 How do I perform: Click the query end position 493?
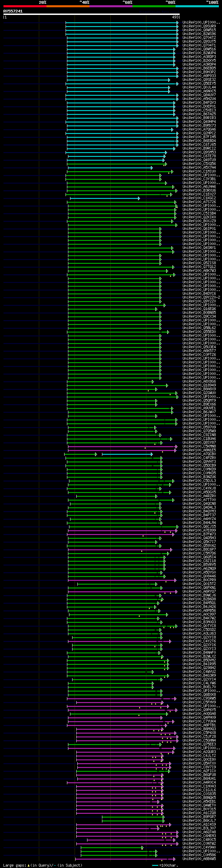pyautogui.click(x=175, y=17)
